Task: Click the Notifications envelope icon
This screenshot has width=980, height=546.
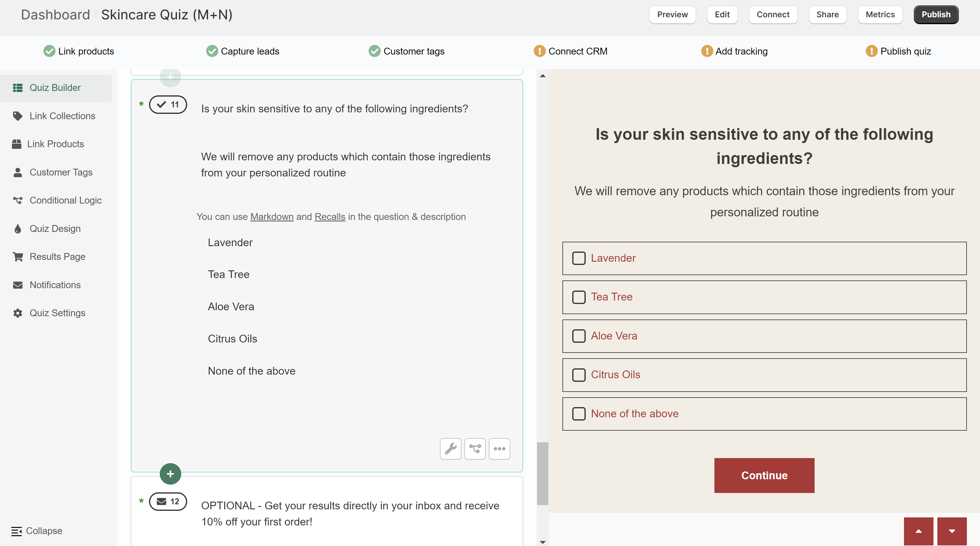Action: (18, 285)
